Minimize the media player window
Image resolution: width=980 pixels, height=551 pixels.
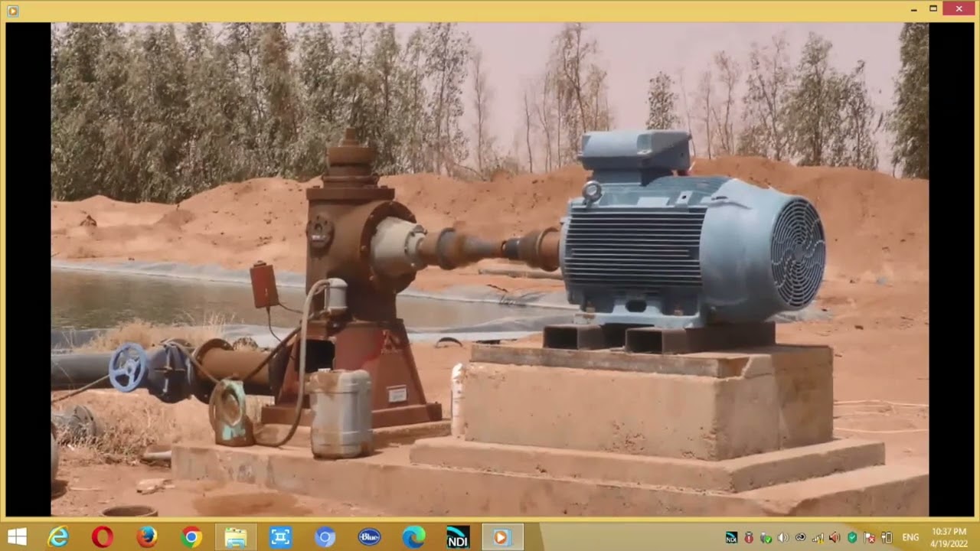914,9
